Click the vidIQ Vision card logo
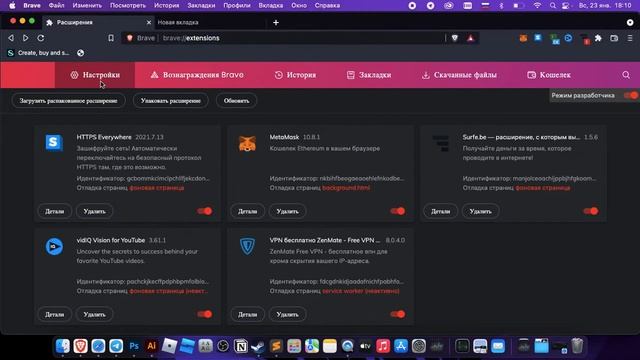This screenshot has height=360, width=640. click(54, 247)
